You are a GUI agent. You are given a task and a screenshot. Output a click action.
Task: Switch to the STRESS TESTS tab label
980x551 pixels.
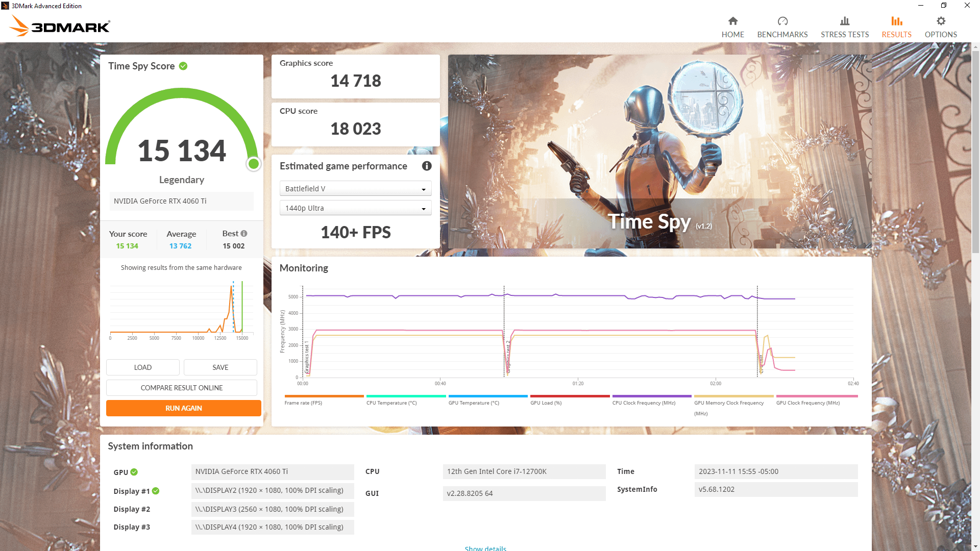pos(845,35)
